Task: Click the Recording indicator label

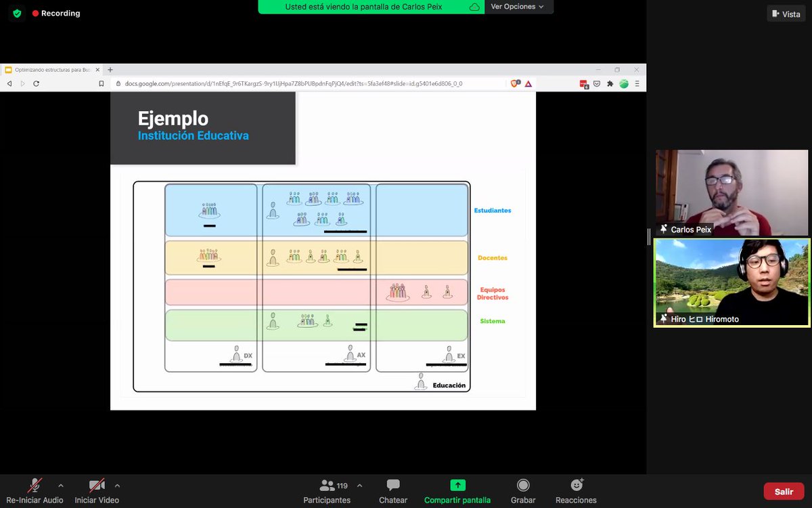Action: [56, 14]
